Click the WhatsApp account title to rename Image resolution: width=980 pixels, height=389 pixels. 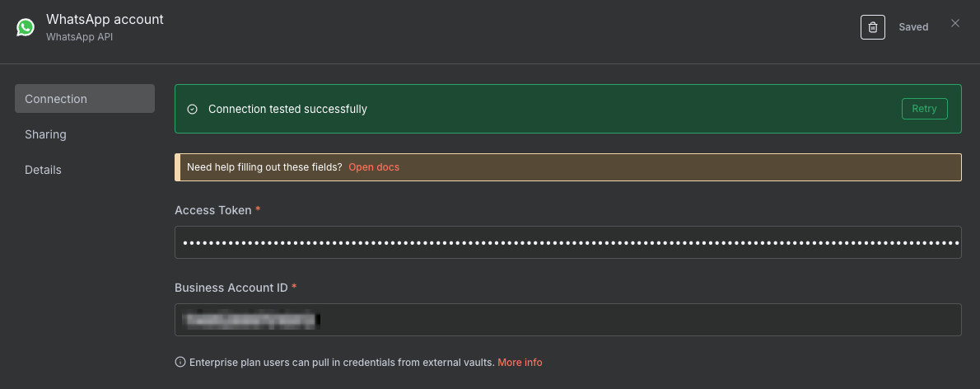pos(105,19)
